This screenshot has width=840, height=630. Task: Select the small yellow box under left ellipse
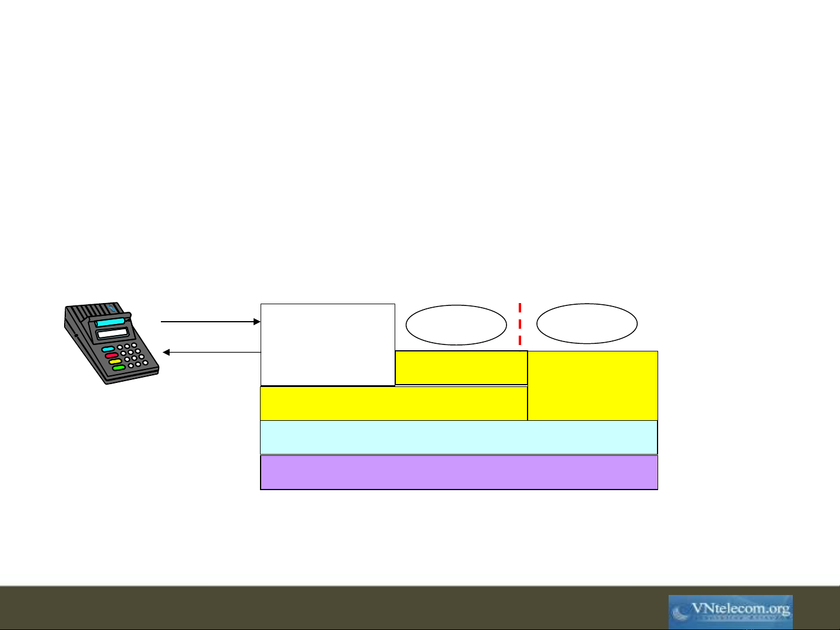coord(461,368)
